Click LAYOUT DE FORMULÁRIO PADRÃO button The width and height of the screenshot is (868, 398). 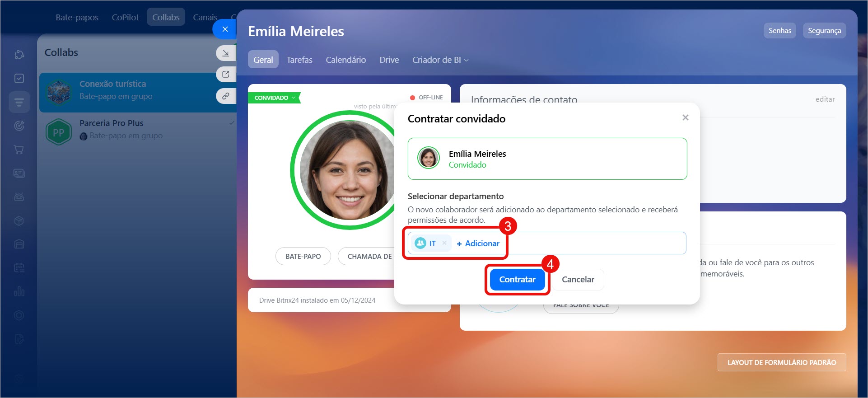click(x=782, y=362)
